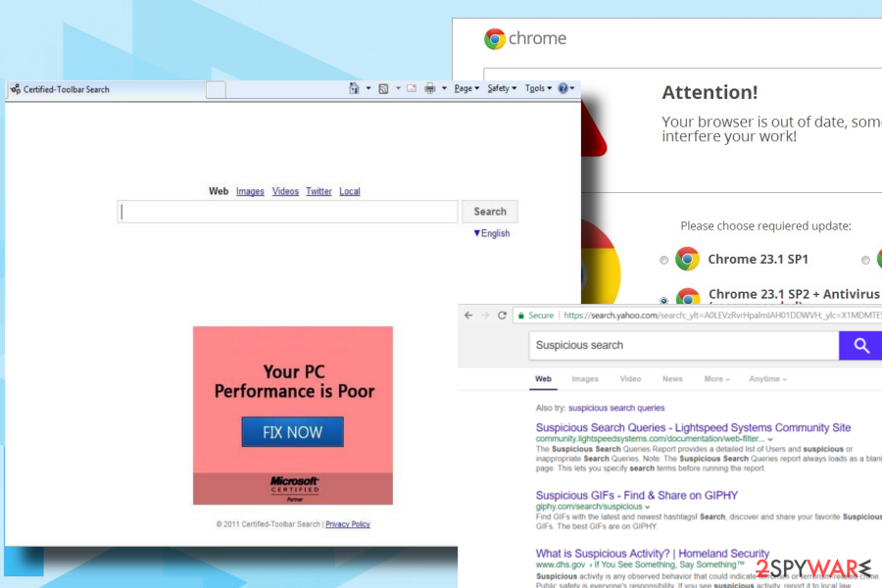Screen dimensions: 882x588
Task: Click the Yahoo 'Suspicious search' query box
Action: [684, 345]
